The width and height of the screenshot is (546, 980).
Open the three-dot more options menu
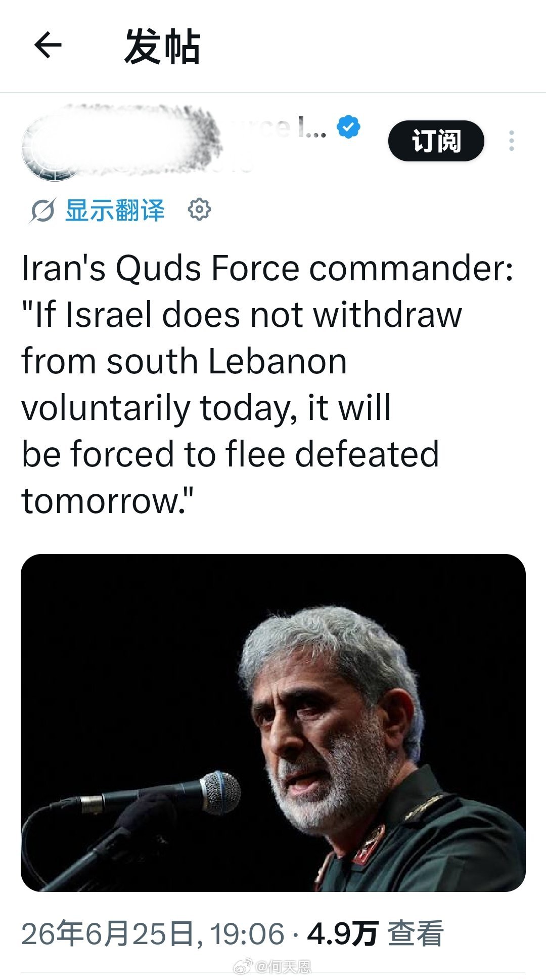pyautogui.click(x=512, y=141)
